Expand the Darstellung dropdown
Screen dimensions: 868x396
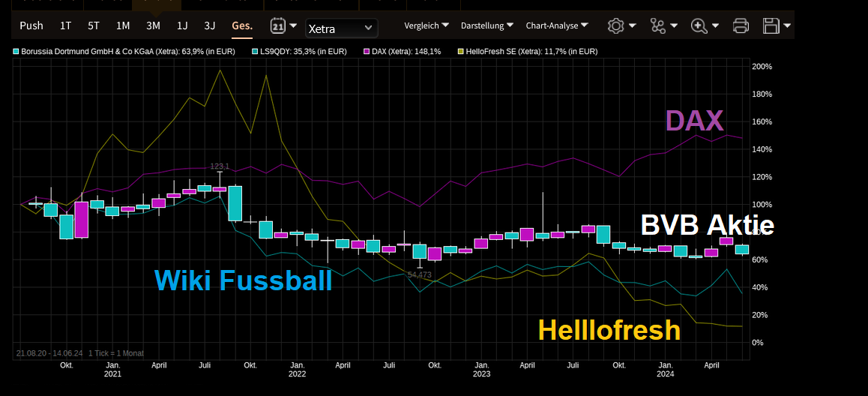pos(486,25)
